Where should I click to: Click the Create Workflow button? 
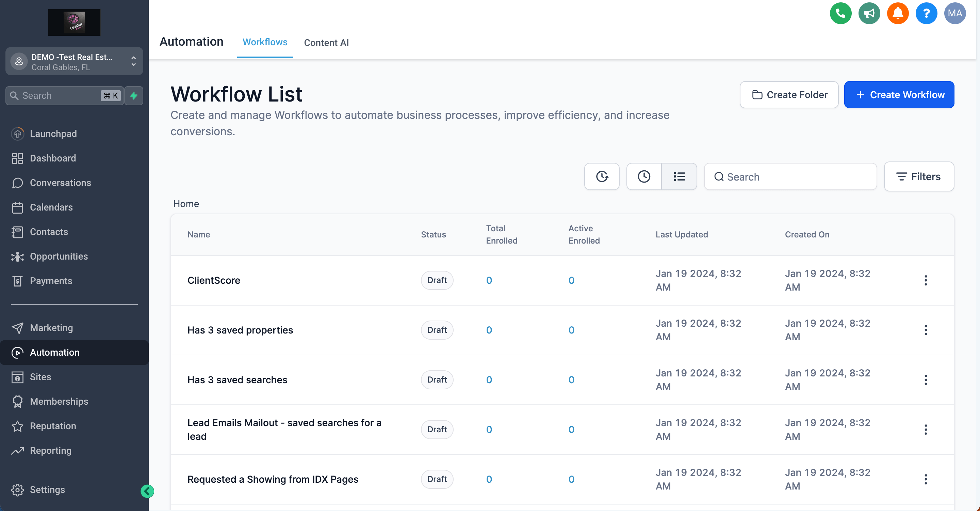click(x=899, y=95)
